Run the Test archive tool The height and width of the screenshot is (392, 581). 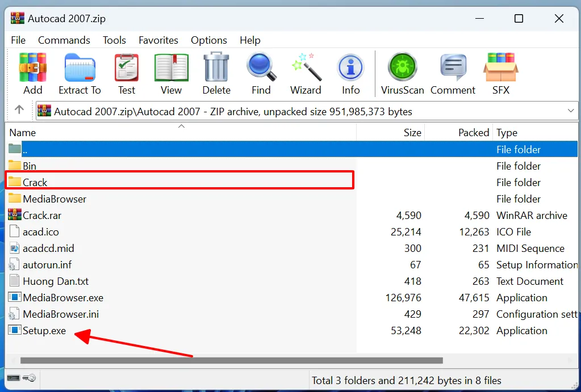coord(126,73)
